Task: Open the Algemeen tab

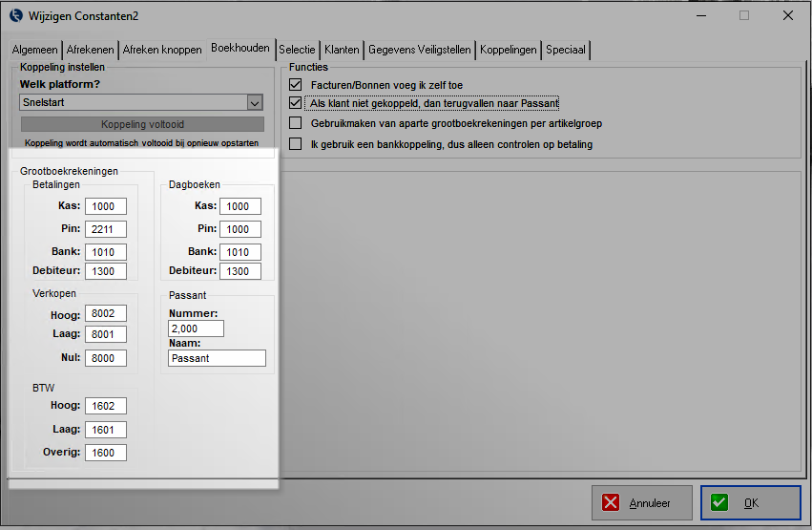Action: 35,50
